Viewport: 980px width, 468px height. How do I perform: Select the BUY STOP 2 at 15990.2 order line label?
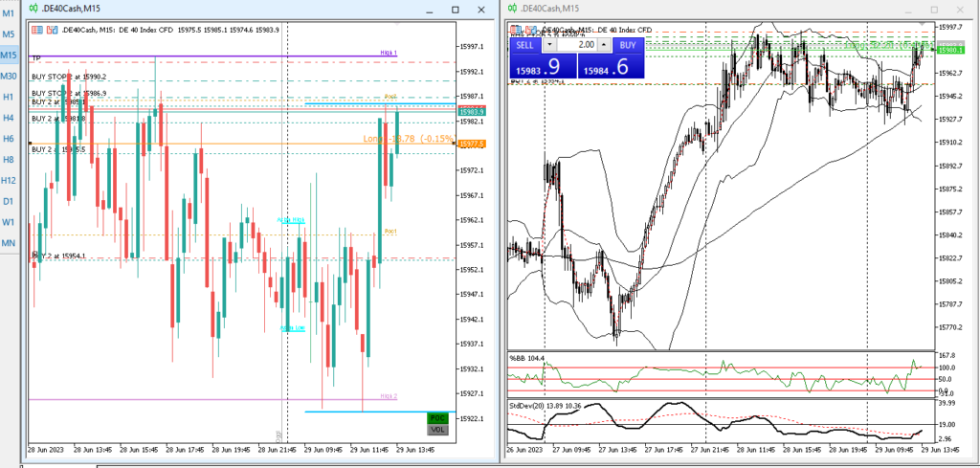[x=69, y=77]
